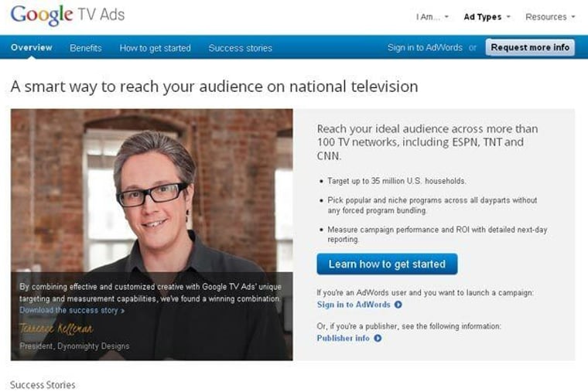This screenshot has width=588, height=392.
Task: Click 'Sign in to AdWords' link below the blue button
Action: [x=354, y=305]
